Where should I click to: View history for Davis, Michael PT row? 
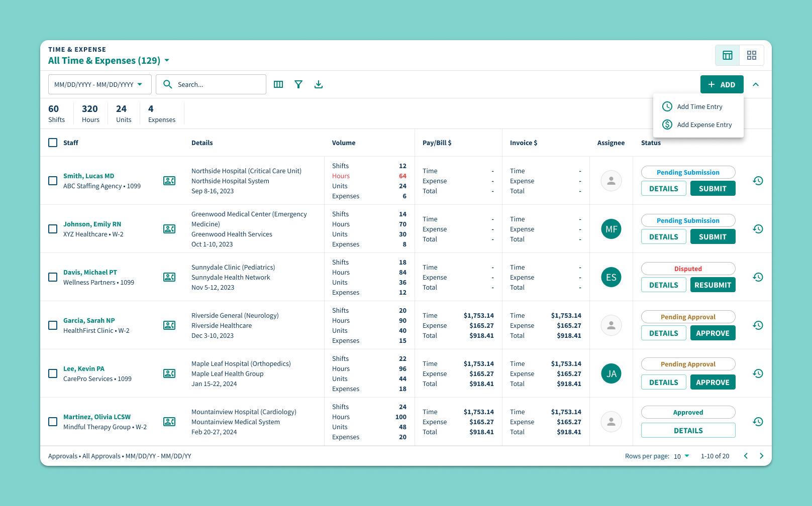[758, 277]
